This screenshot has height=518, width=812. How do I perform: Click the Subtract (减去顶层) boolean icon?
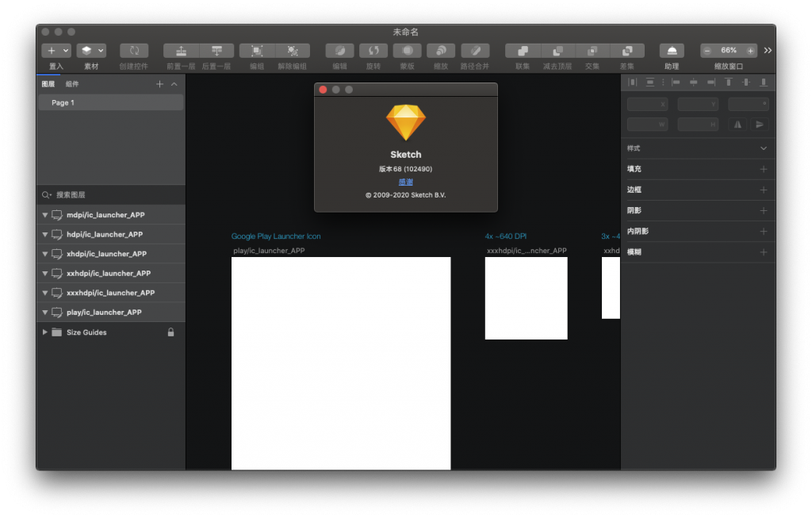point(557,51)
